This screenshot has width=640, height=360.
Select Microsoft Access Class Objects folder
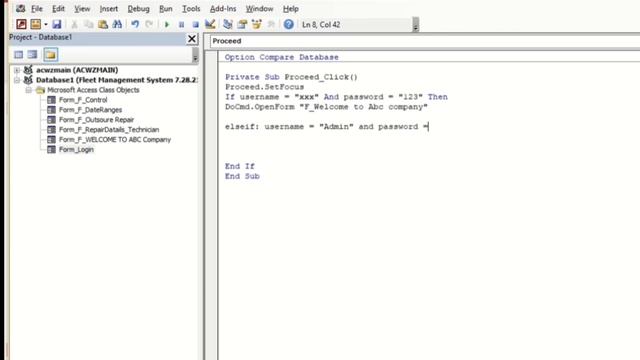click(93, 90)
